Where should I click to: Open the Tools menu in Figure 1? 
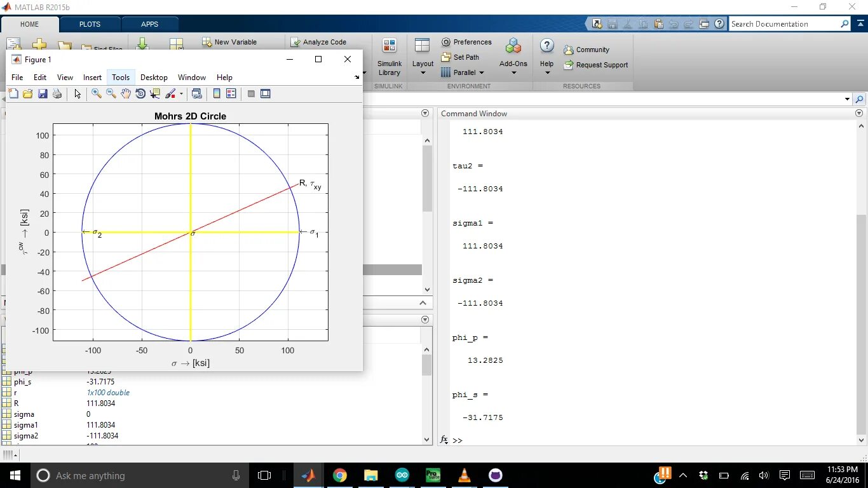coord(121,78)
